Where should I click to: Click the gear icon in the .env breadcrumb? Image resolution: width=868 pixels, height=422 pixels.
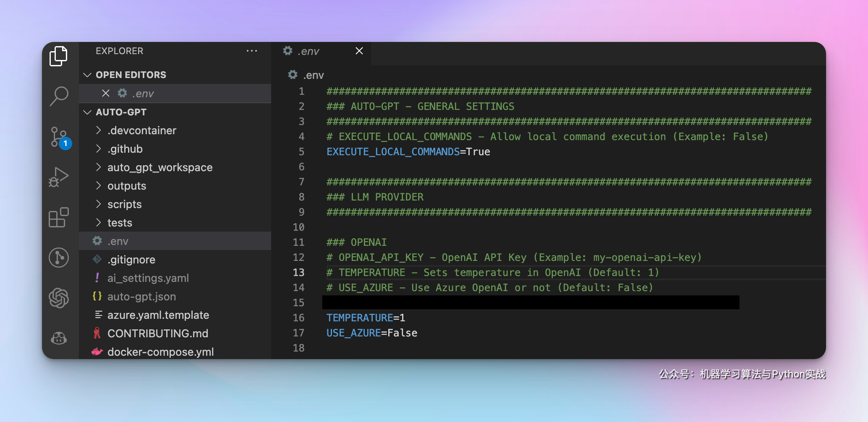pyautogui.click(x=293, y=75)
